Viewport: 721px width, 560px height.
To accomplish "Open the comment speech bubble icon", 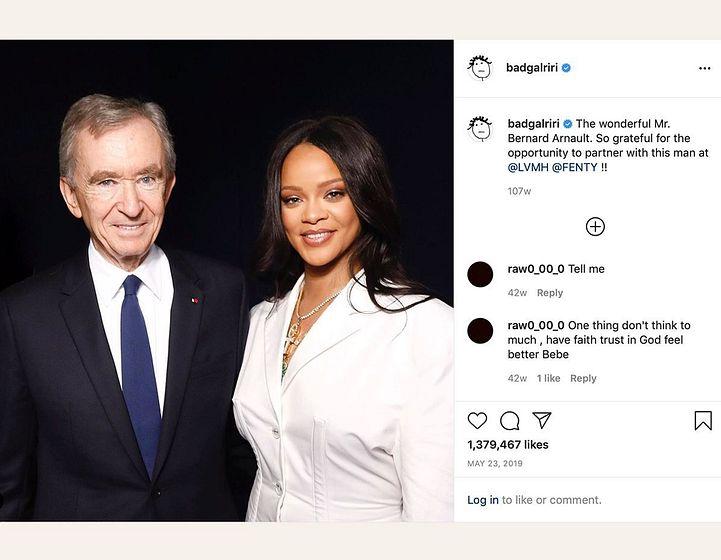I will pos(509,421).
